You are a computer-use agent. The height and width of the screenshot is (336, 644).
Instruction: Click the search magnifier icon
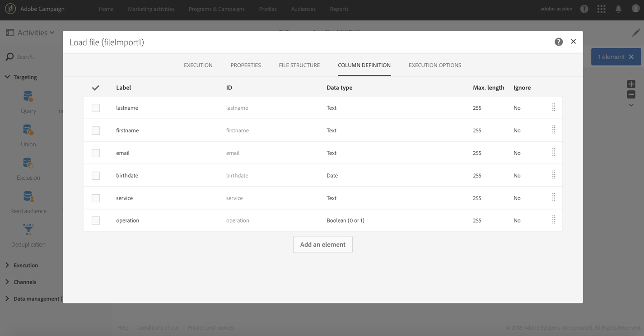(9, 57)
